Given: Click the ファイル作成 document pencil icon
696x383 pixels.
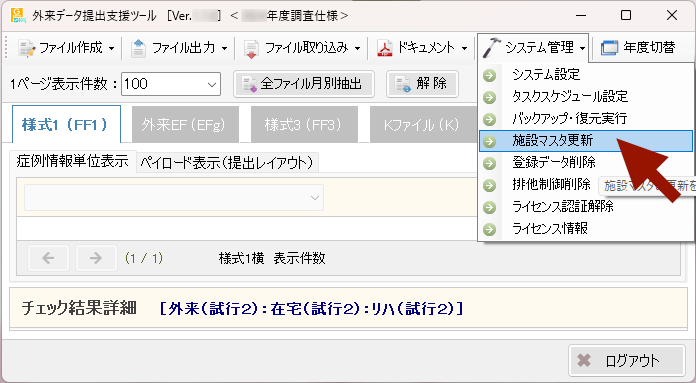Looking at the screenshot, I should tap(26, 48).
